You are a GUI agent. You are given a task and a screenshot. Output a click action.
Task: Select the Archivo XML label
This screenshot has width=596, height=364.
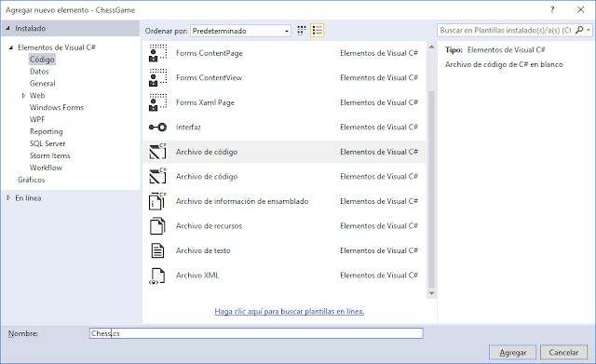pyautogui.click(x=197, y=276)
